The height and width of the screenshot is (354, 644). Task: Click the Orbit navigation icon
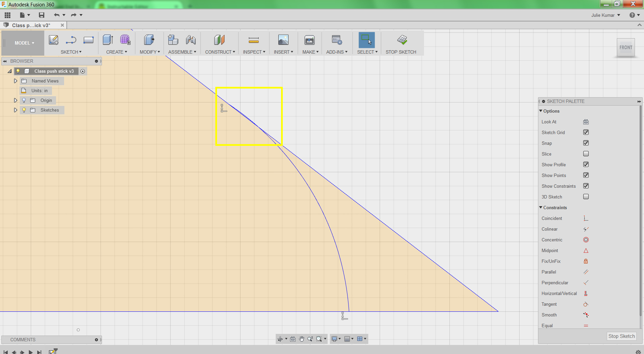click(x=280, y=339)
